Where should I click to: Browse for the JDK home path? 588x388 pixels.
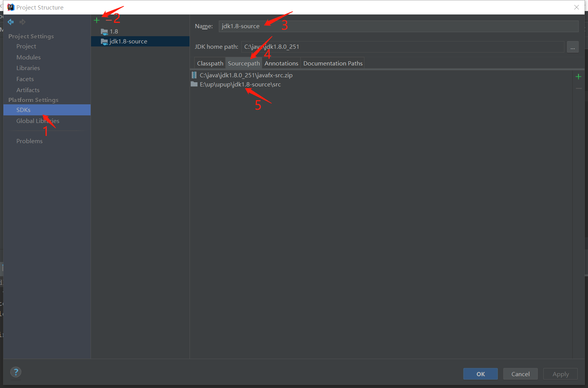click(573, 47)
